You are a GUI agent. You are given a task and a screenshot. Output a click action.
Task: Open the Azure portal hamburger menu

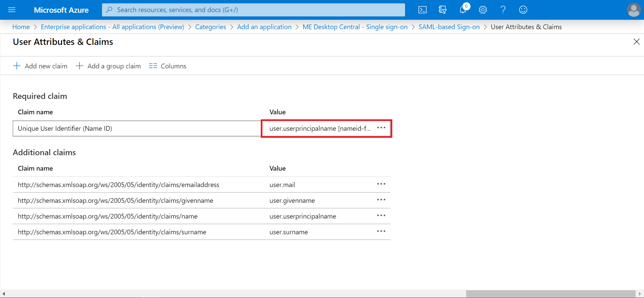pos(12,10)
